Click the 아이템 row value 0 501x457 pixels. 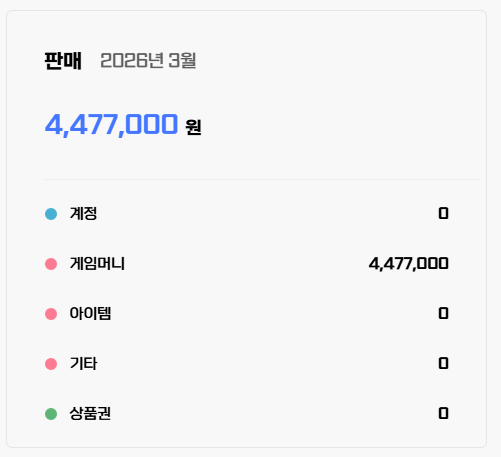(443, 313)
